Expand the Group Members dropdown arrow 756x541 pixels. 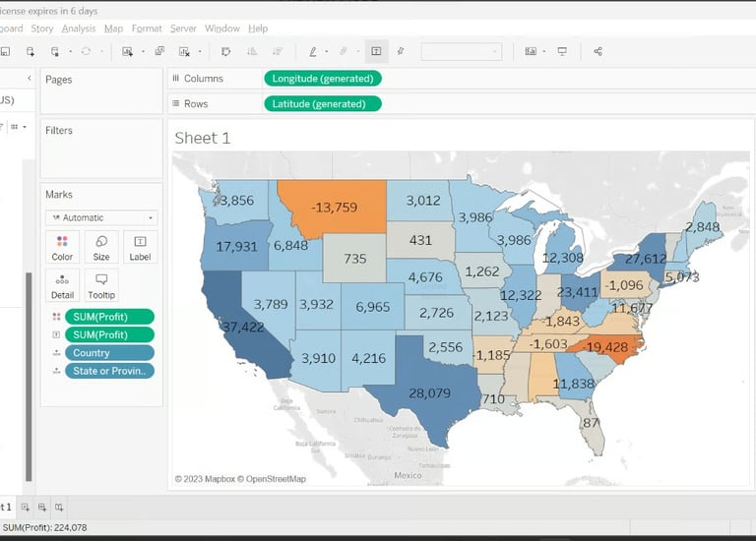point(358,51)
